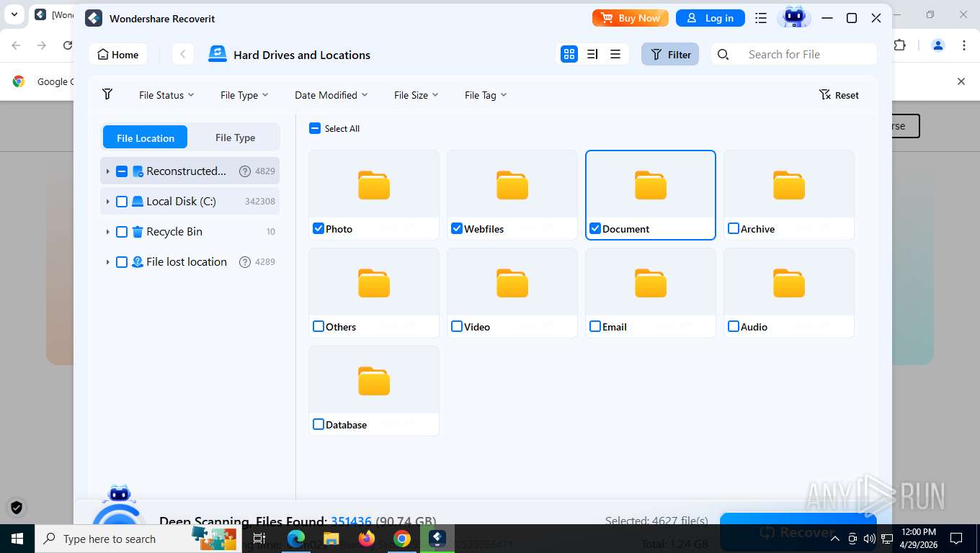Reset all filters
This screenshot has width=980, height=553.
tap(839, 95)
